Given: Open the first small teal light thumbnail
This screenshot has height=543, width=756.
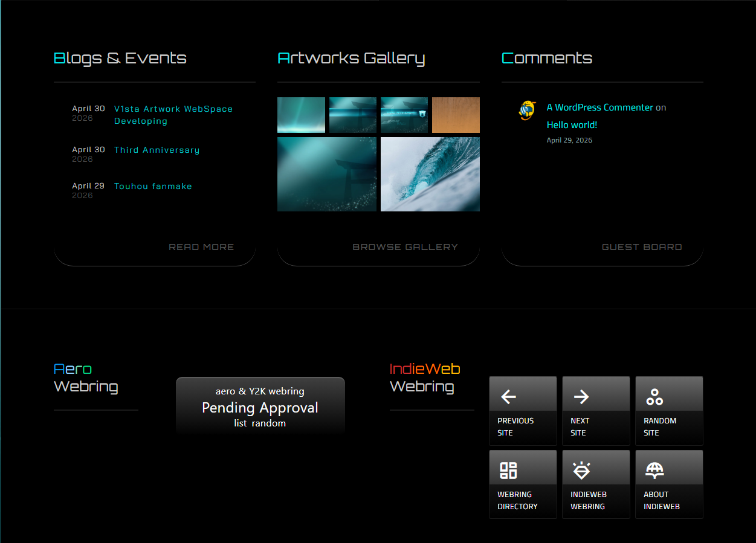Looking at the screenshot, I should [301, 115].
